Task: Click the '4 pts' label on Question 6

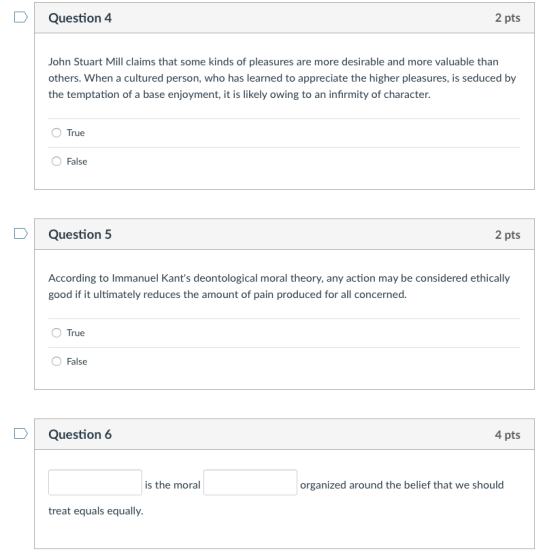Action: pos(508,435)
